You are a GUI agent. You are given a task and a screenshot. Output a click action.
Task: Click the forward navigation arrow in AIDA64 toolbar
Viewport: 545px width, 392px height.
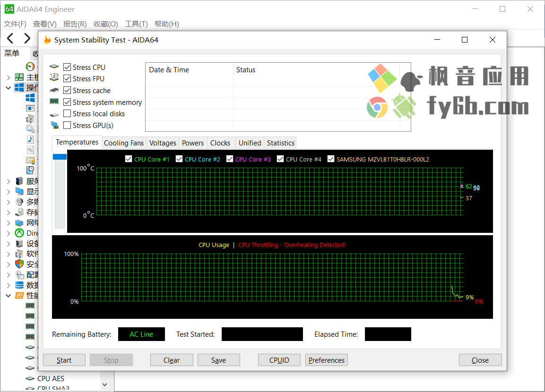point(27,38)
